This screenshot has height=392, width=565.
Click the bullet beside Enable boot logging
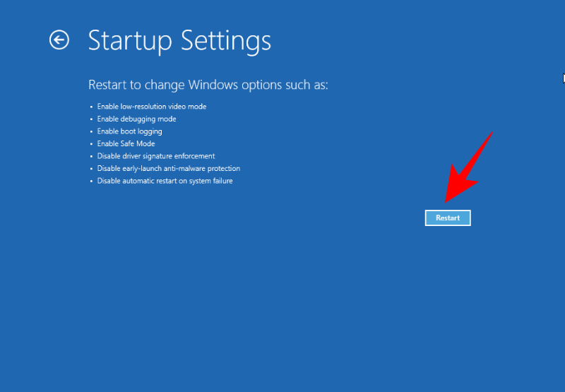coord(91,131)
